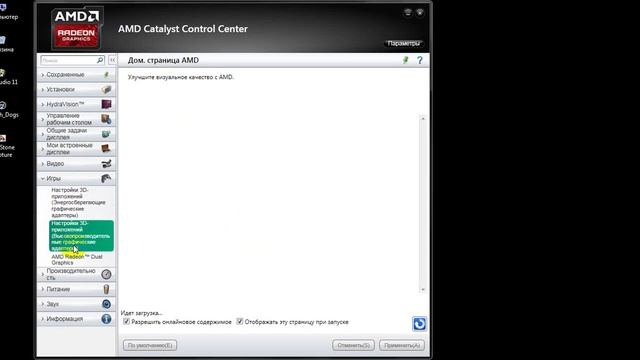Expand the Производительность section
The image size is (640, 360).
click(x=76, y=274)
